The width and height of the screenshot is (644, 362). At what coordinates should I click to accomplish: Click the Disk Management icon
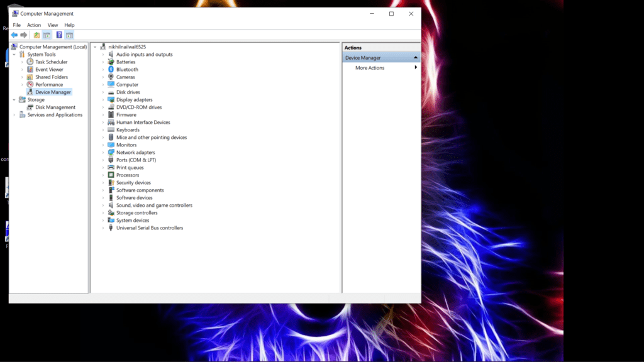[x=30, y=107]
